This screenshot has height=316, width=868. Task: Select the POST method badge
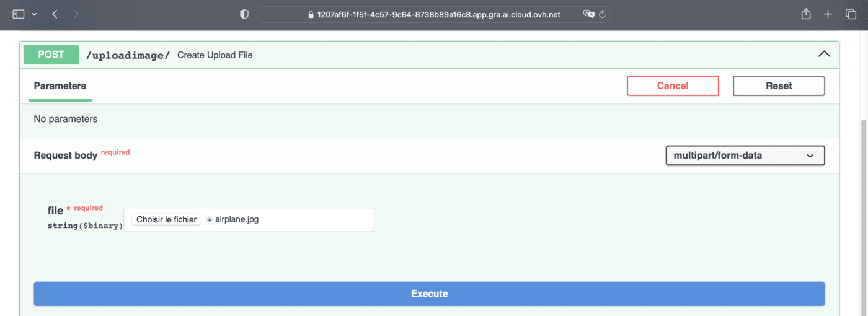(x=51, y=55)
